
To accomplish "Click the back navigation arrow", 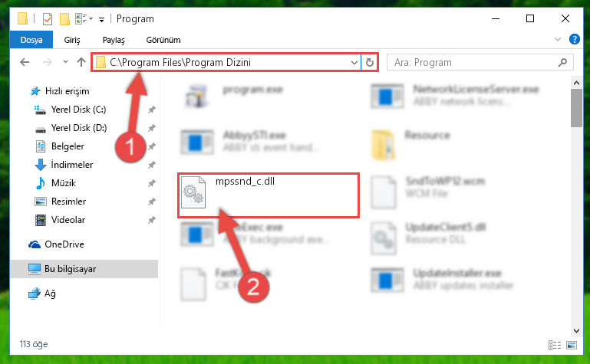I will 25,62.
